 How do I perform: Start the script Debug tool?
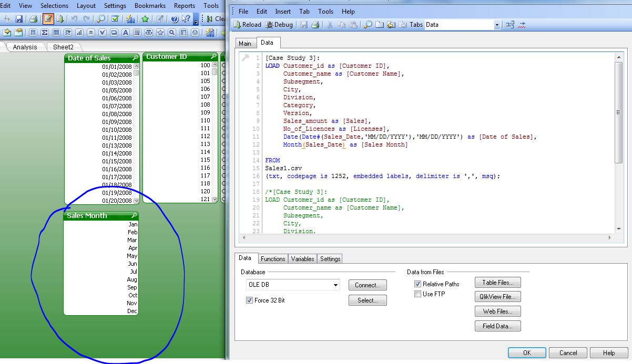click(x=279, y=25)
